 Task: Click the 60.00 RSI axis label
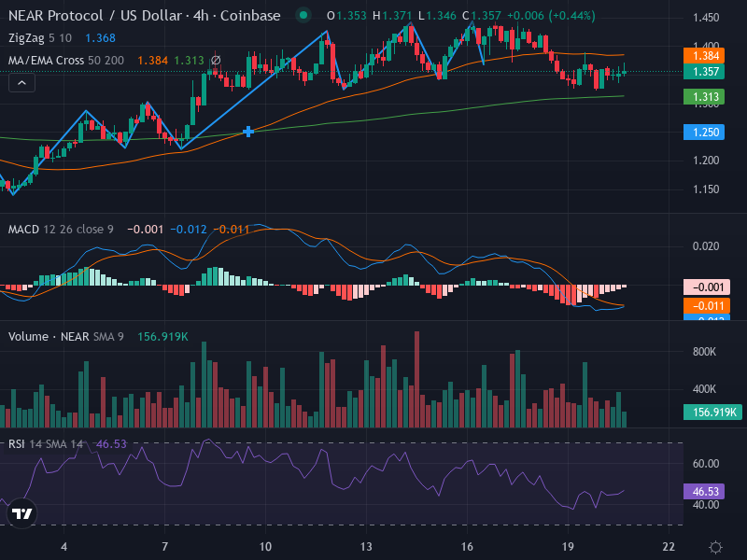(x=706, y=464)
